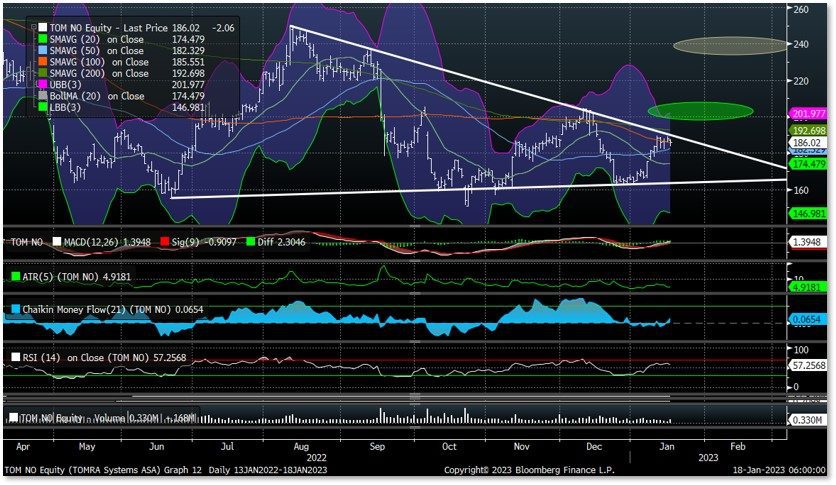Image resolution: width=836 pixels, height=485 pixels.
Task: Click the 182.329 value in the legend
Action: 188,51
